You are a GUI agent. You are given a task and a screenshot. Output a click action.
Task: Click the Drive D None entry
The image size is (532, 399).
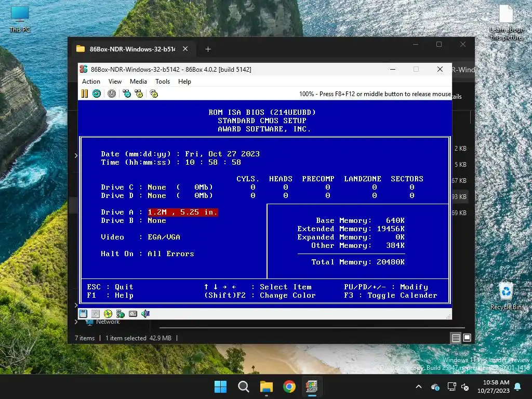[157, 196]
